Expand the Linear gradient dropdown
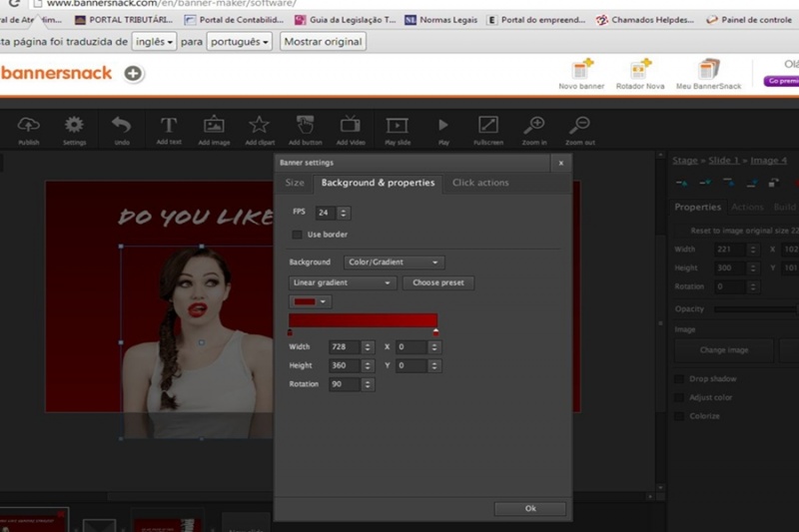The height and width of the screenshot is (532, 799). pos(342,282)
